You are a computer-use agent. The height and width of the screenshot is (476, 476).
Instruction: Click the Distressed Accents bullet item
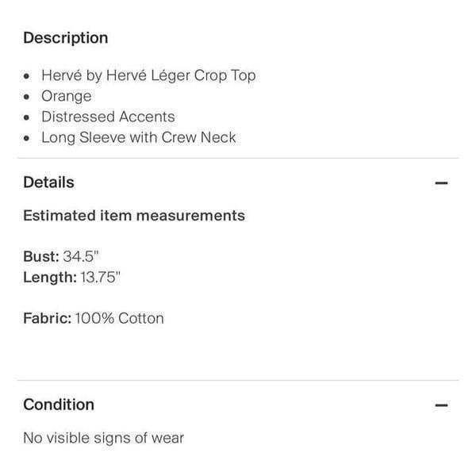[x=108, y=117]
